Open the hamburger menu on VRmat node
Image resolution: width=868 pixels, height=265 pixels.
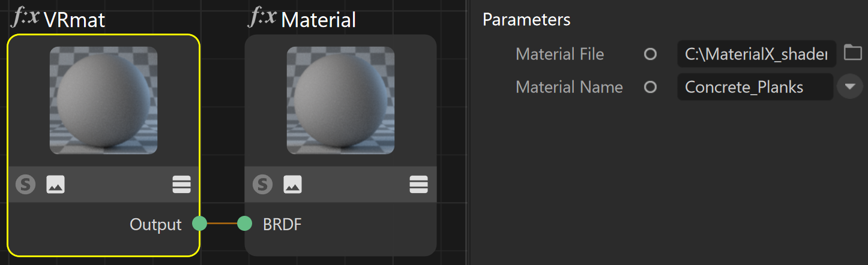coord(181,184)
